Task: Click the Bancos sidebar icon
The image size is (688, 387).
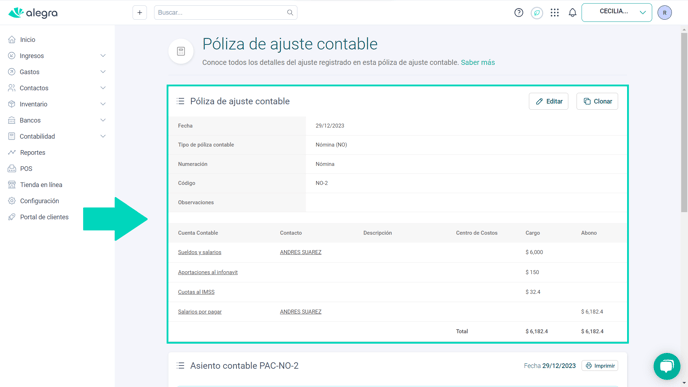Action: pos(12,120)
